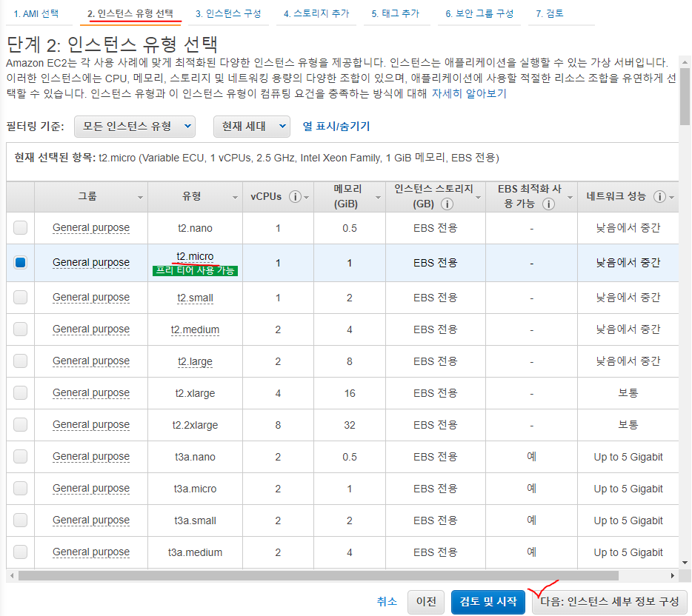Open the 메모리 (GiB) column sort arrow
This screenshot has width=692, height=616.
pyautogui.click(x=378, y=198)
